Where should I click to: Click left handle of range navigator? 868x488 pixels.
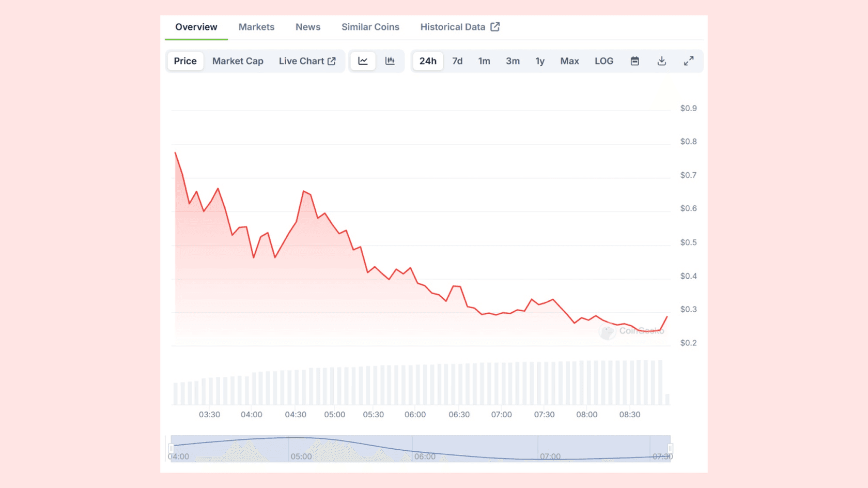click(x=171, y=448)
